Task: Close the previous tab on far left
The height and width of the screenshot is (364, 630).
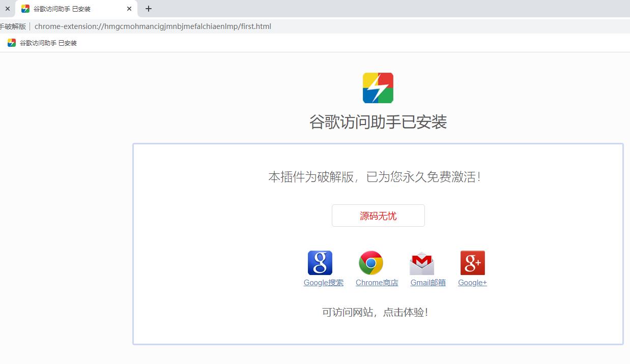Action: [7, 9]
